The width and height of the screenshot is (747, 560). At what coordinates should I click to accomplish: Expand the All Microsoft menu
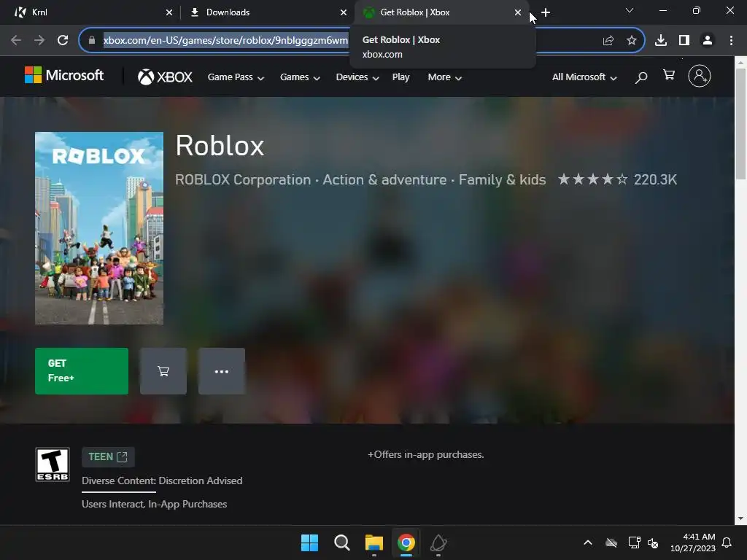pos(584,77)
